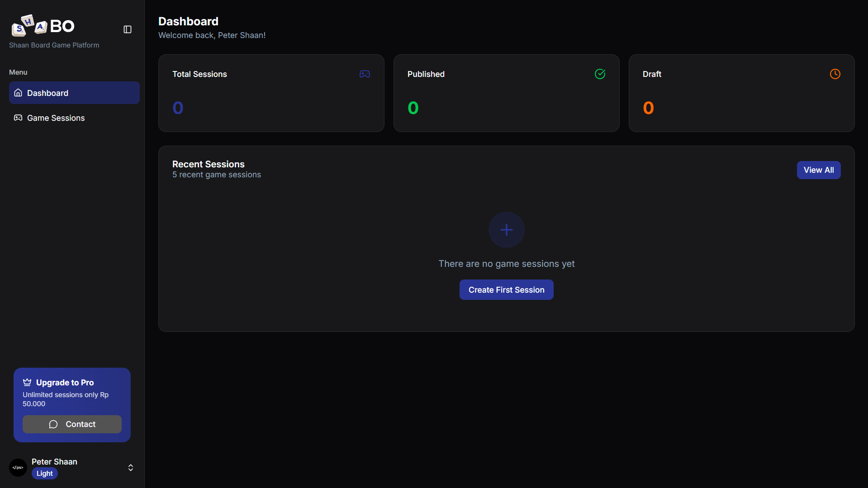868x488 pixels.
Task: Click the green checkmark icon on Published card
Action: 600,74
